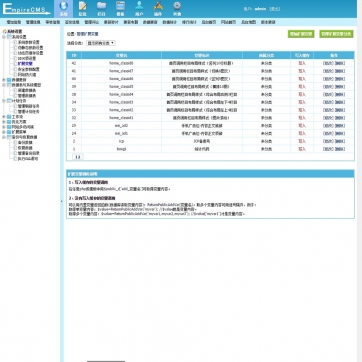Image resolution: width=362 pixels, height=362 pixels.
Task: Open 管理评论 in the submenu bar
Action: tap(91, 22)
